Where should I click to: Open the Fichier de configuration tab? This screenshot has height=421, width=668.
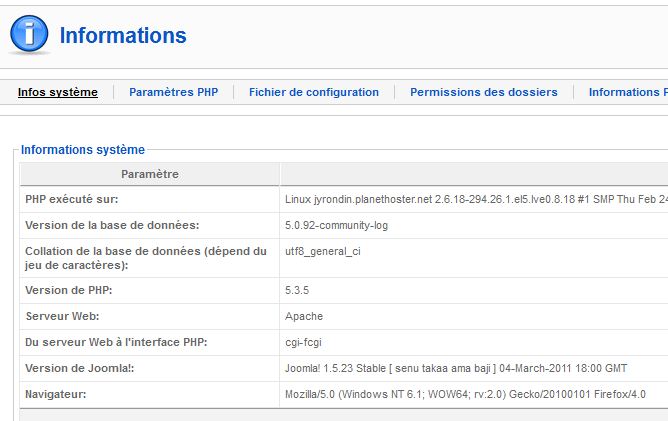314,92
